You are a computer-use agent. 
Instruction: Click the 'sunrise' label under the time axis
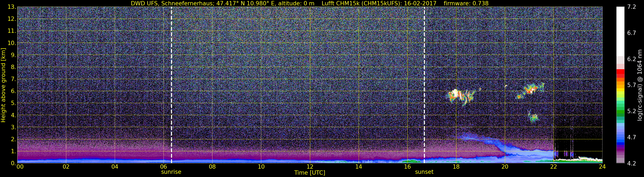pos(171,172)
